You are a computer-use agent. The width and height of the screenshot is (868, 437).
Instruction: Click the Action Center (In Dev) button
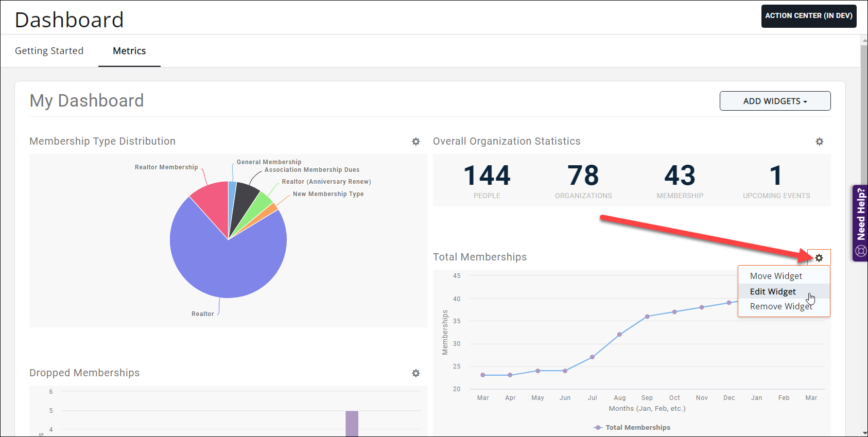(x=808, y=16)
